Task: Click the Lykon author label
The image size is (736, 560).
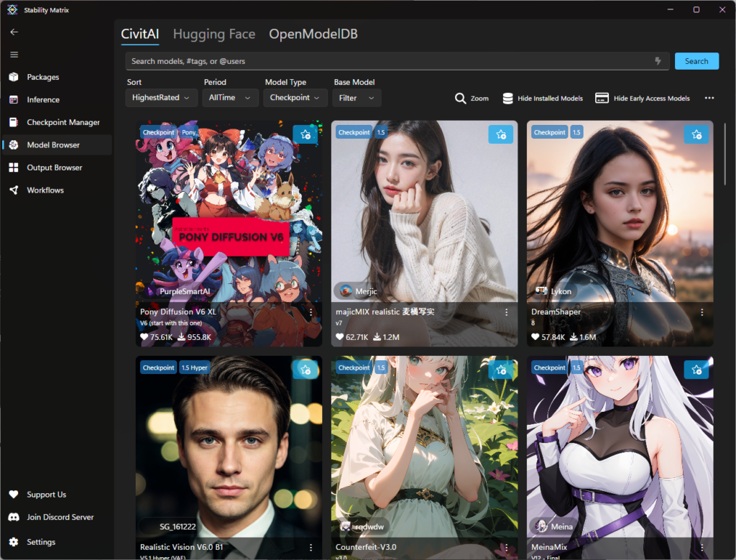Action: [x=554, y=291]
